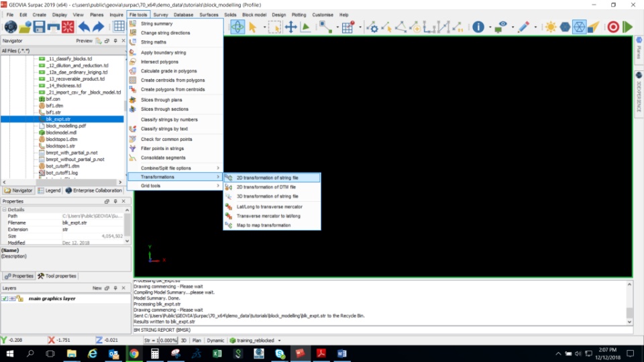This screenshot has width=644, height=362.
Task: Click the rectangle select box tool
Action: 274,27
